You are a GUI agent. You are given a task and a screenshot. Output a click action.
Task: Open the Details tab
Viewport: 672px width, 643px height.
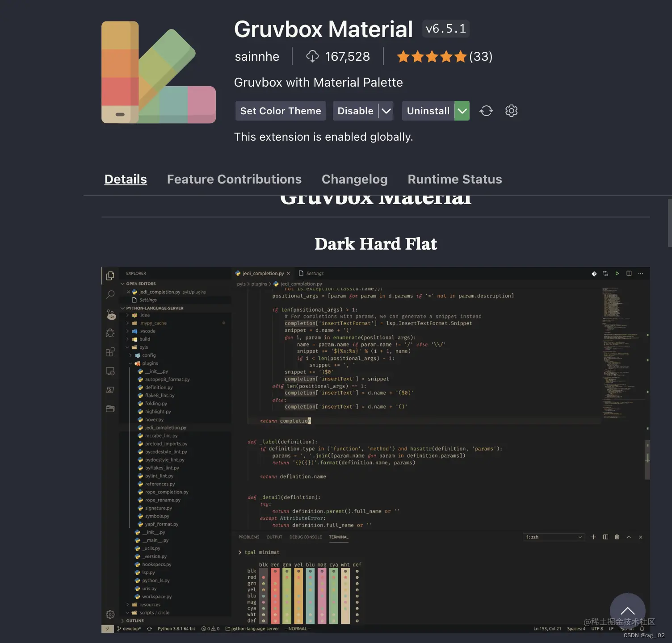pos(126,179)
